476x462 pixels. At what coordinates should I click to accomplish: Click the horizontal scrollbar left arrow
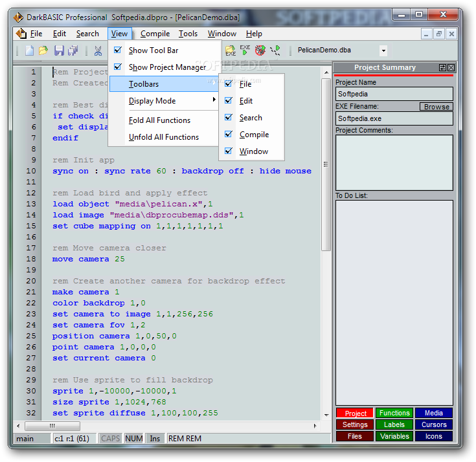tap(18, 426)
